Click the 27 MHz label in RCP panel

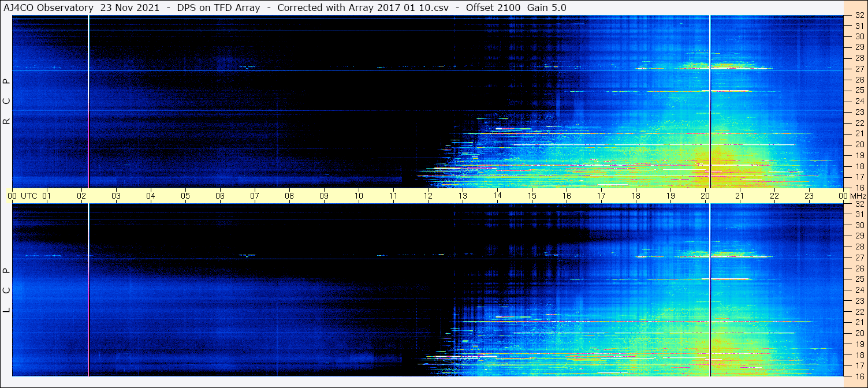(x=859, y=69)
